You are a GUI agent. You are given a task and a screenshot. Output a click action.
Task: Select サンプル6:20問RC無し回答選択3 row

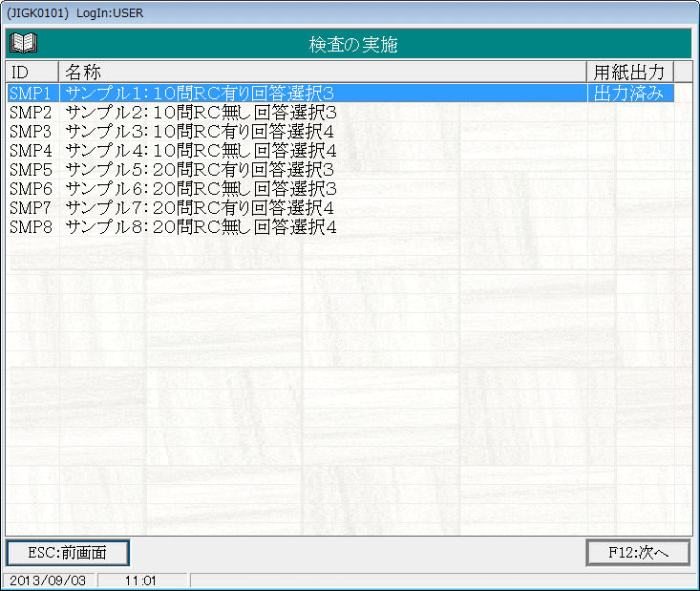341,189
